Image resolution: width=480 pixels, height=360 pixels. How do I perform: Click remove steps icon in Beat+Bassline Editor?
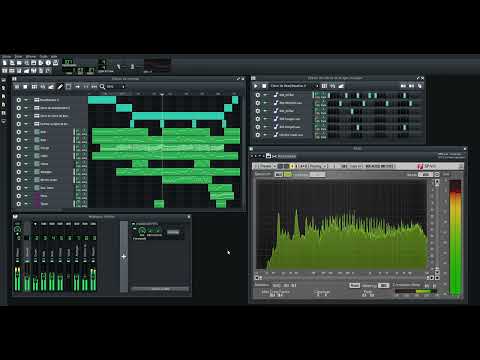point(403,86)
